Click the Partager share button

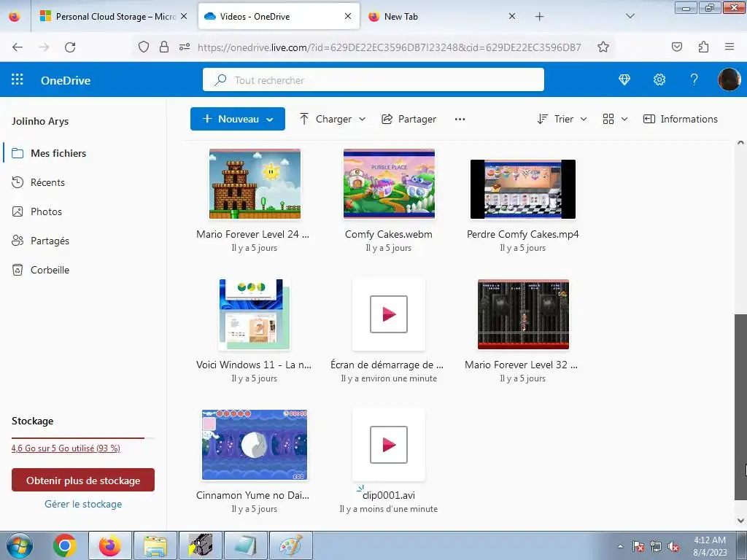[x=409, y=119]
